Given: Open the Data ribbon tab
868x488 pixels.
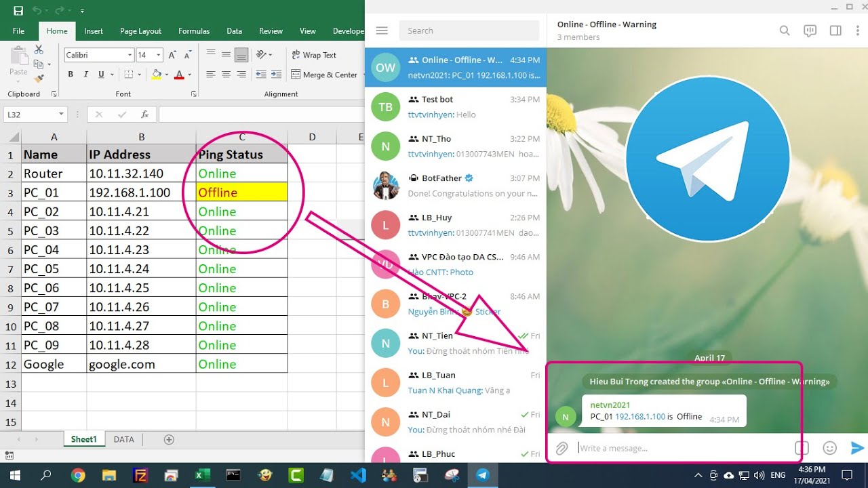Looking at the screenshot, I should (235, 30).
